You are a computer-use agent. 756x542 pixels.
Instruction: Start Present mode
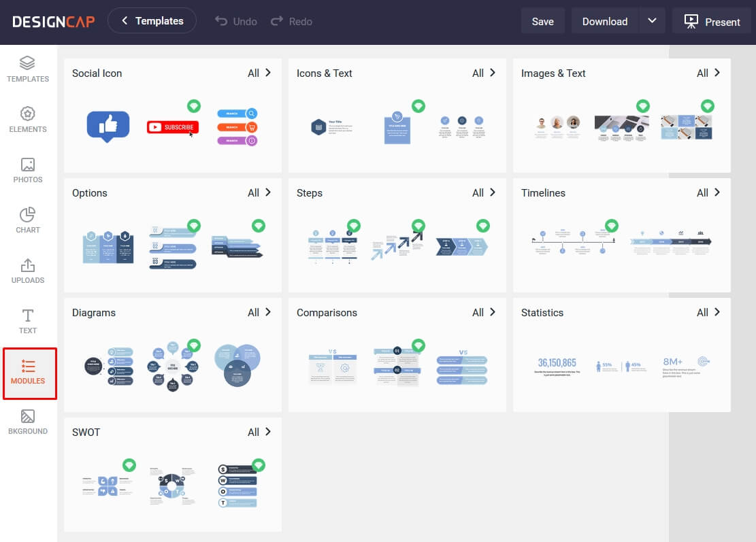(712, 20)
